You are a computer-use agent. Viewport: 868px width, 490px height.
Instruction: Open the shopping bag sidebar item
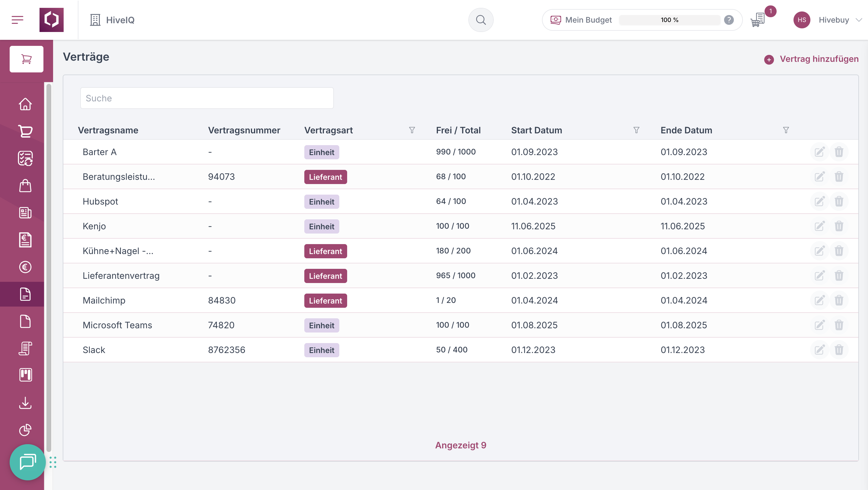click(x=25, y=185)
